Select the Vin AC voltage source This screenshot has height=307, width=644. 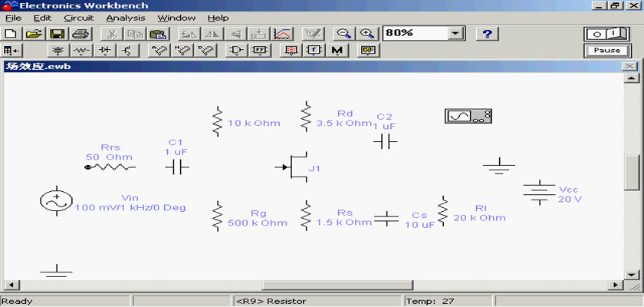56,200
